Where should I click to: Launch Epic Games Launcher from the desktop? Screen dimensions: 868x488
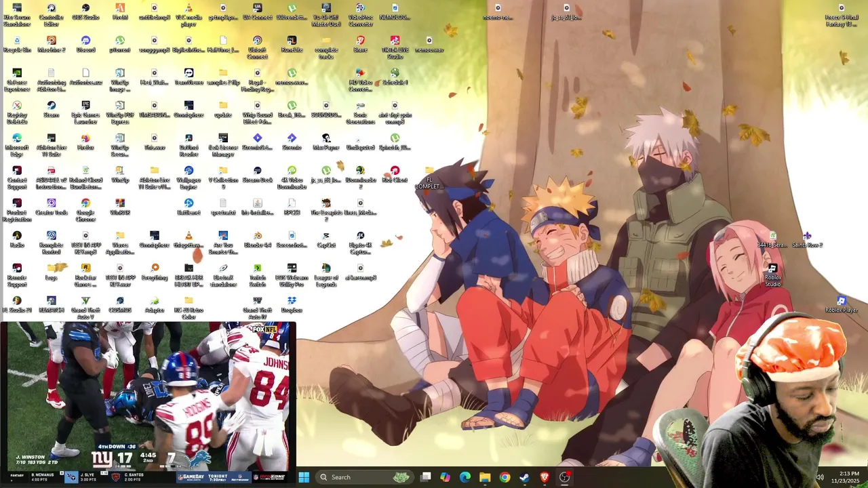point(85,113)
